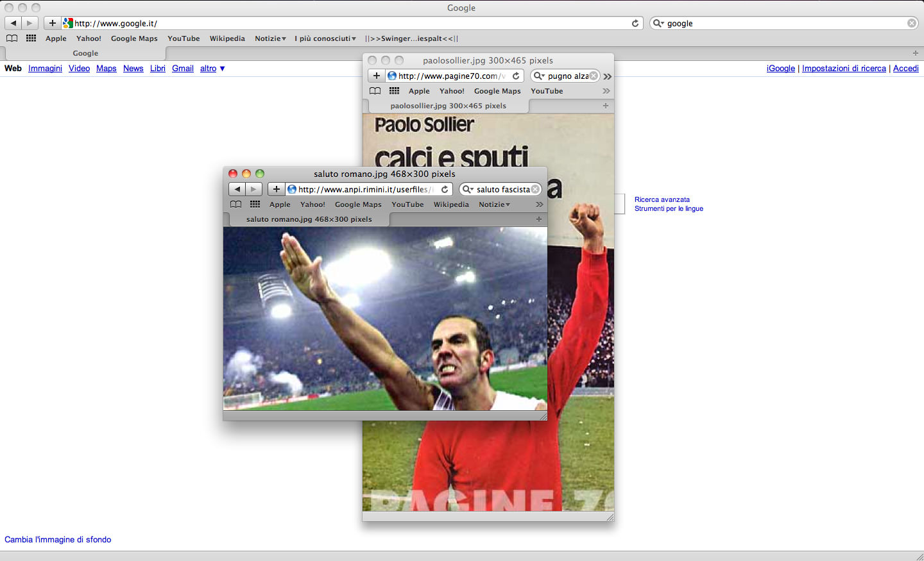Screen dimensions: 924x561
Task: Click add bookmark plus button in saluto romano window
Action: click(x=276, y=189)
